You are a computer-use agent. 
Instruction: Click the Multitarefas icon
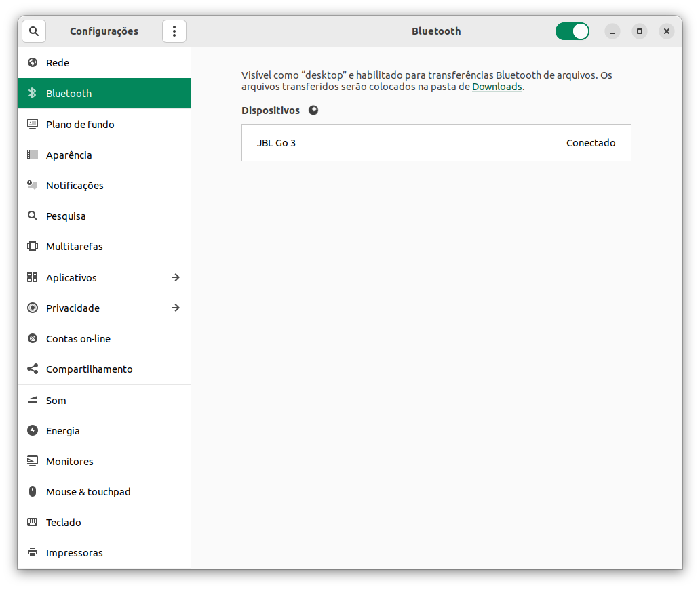click(33, 246)
